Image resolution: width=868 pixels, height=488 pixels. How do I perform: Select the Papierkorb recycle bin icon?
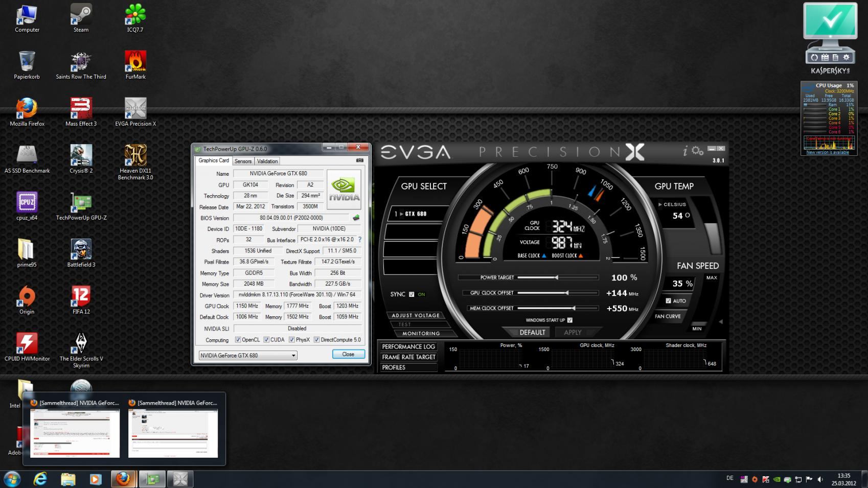point(27,65)
